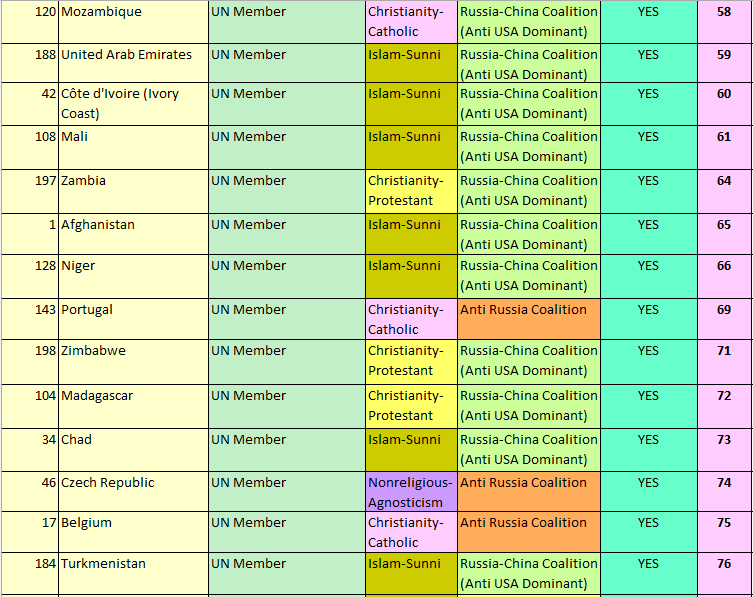Click rank cell 74

(x=725, y=491)
